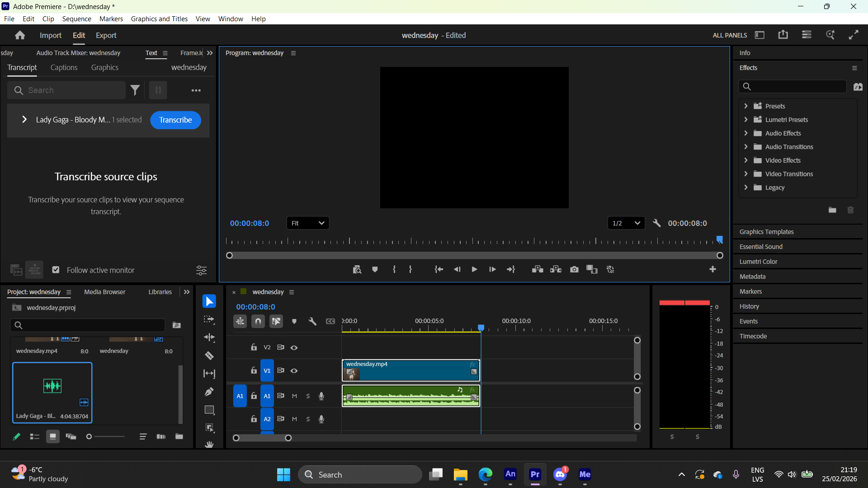
Task: Open timeline wrench display settings
Action: (x=312, y=321)
